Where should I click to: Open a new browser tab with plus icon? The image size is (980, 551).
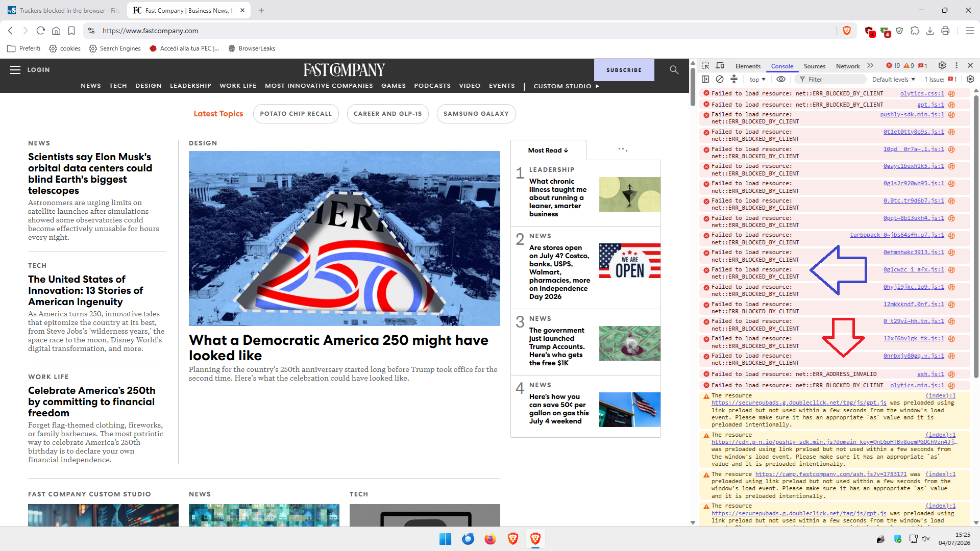261,10
